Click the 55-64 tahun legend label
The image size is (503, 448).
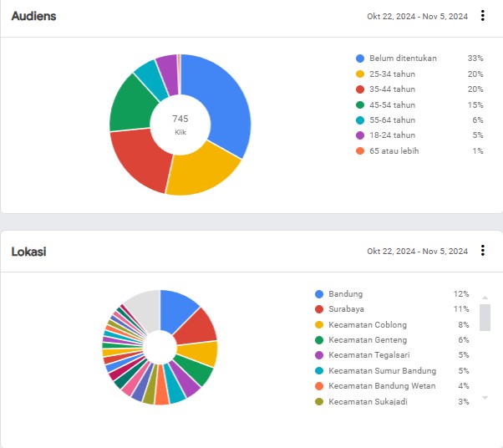point(392,120)
